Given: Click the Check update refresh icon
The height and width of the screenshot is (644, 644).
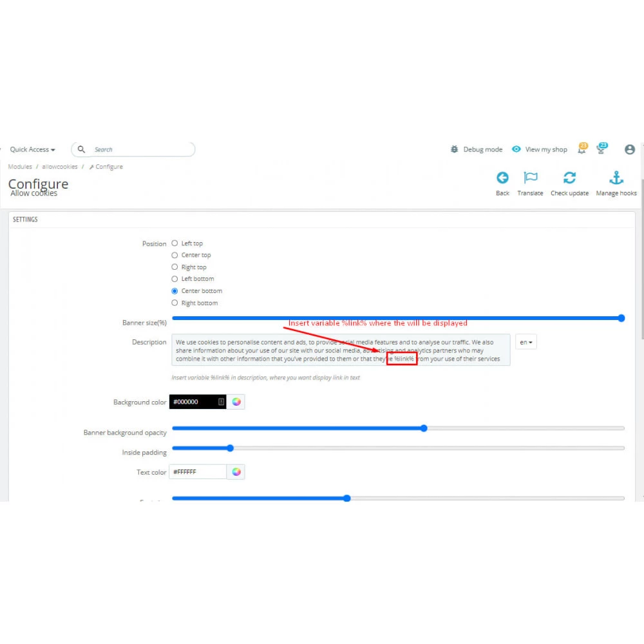Looking at the screenshot, I should point(569,178).
